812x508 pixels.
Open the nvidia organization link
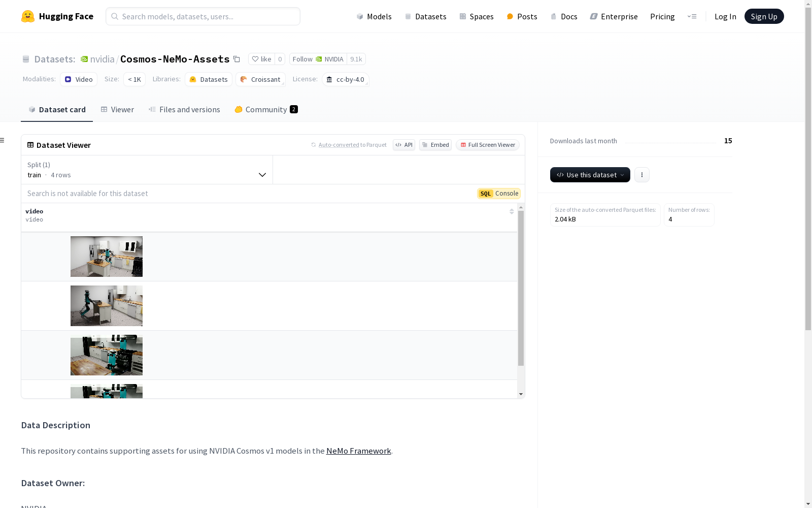(102, 59)
